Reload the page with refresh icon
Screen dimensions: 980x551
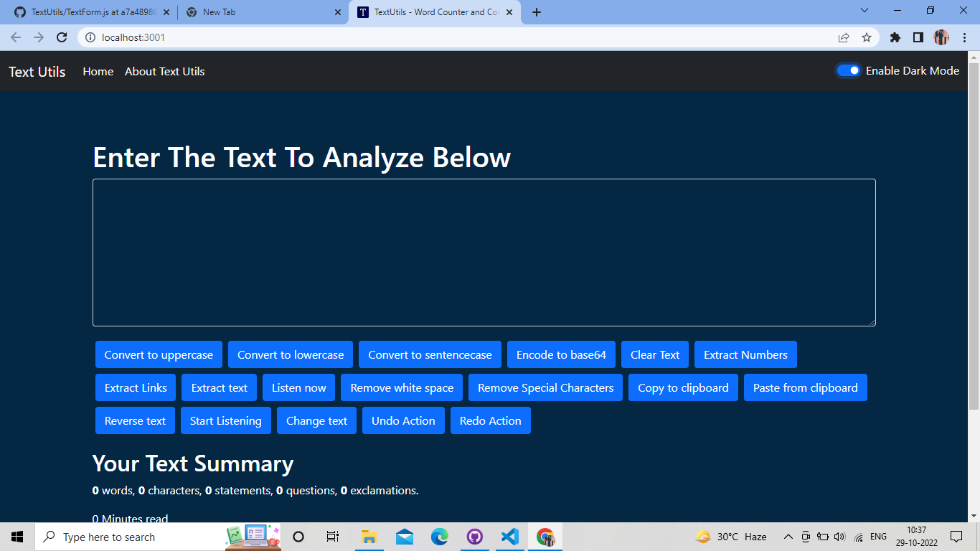point(62,37)
